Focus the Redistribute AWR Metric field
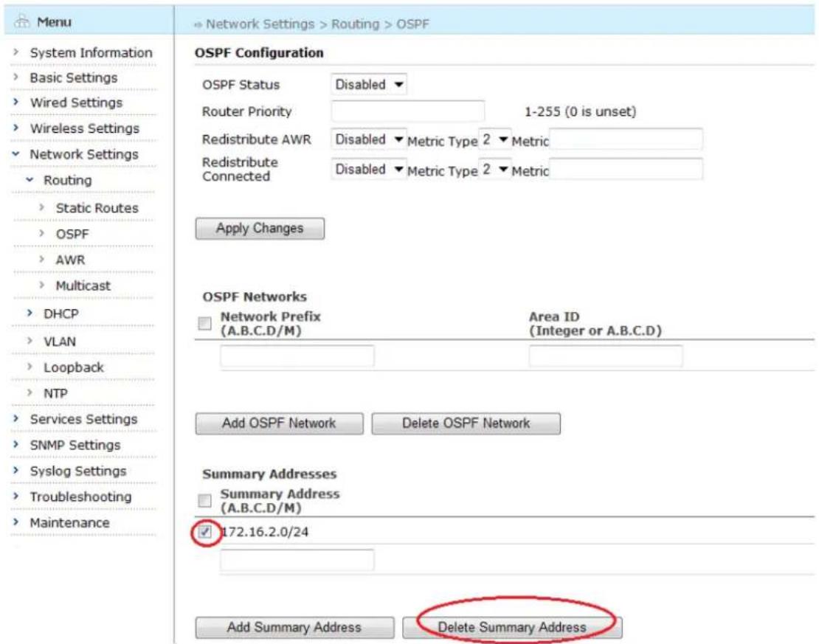The height and width of the screenshot is (644, 819). point(626,139)
